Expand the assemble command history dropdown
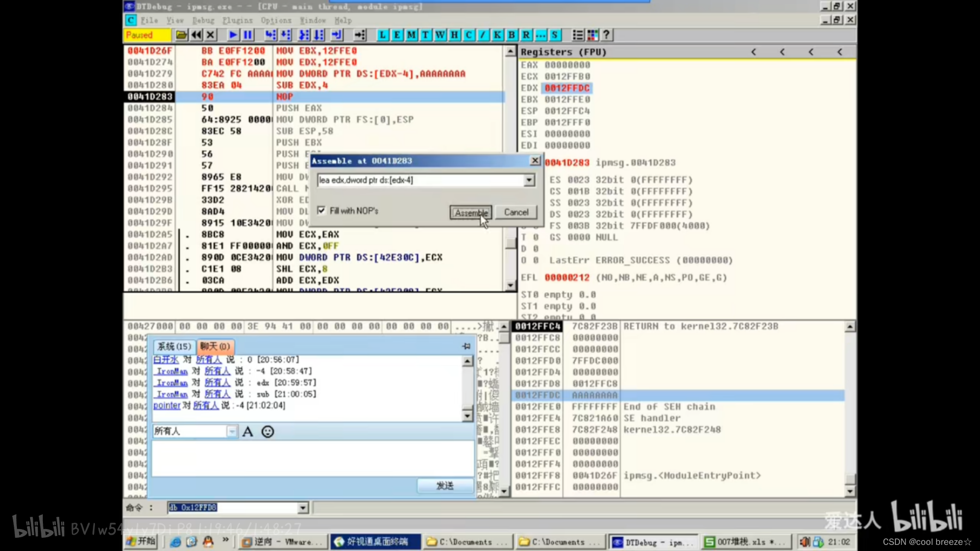The width and height of the screenshot is (980, 551). click(529, 180)
